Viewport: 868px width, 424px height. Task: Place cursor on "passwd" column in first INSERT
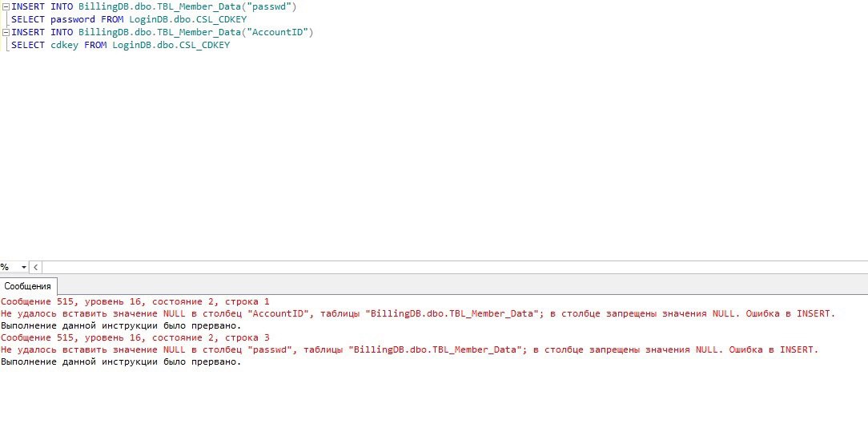[271, 7]
